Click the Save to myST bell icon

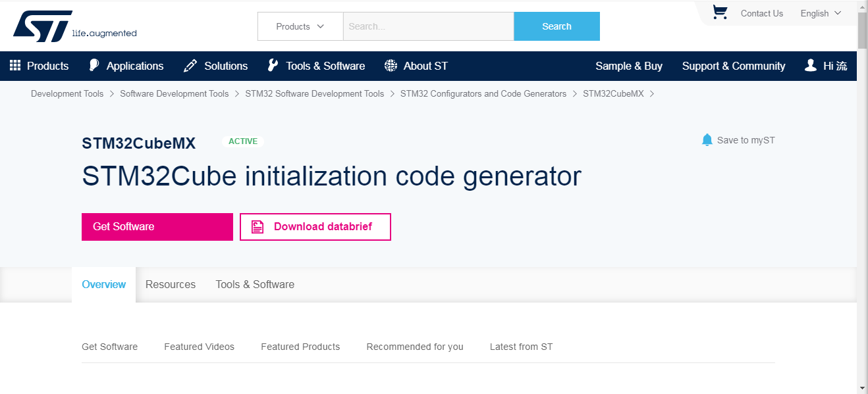tap(707, 139)
